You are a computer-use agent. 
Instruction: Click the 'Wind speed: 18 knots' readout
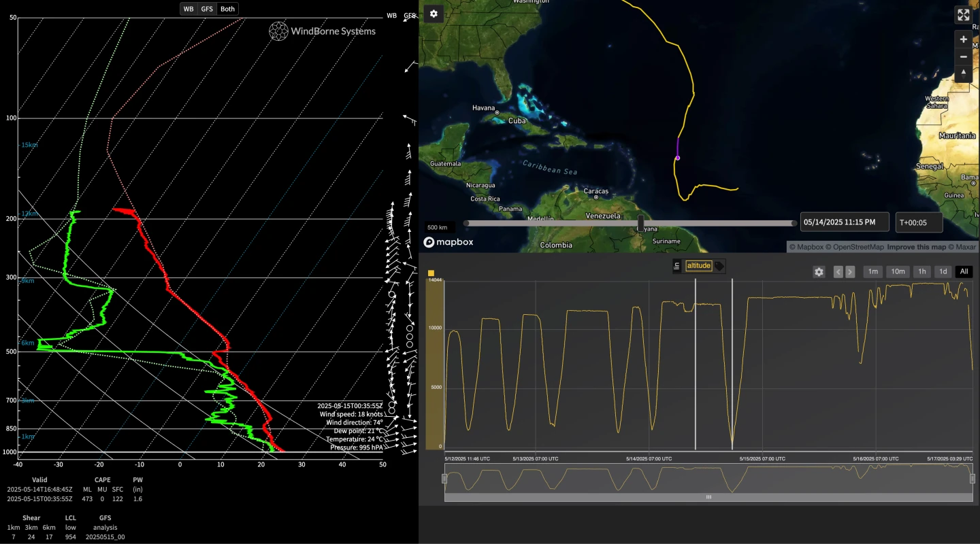click(x=351, y=414)
